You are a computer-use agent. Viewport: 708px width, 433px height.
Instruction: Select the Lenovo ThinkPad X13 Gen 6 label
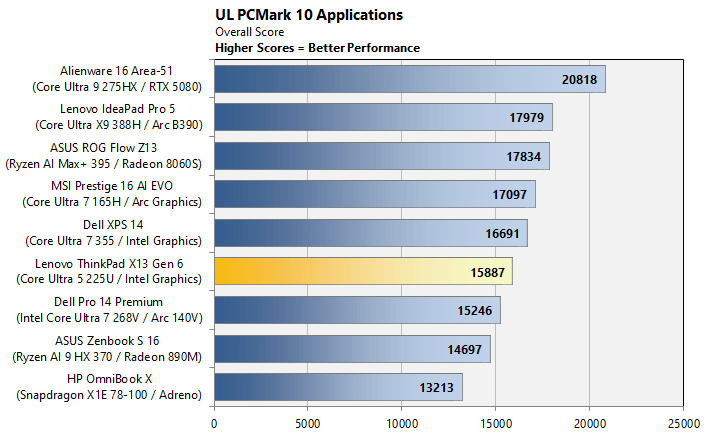pyautogui.click(x=109, y=263)
